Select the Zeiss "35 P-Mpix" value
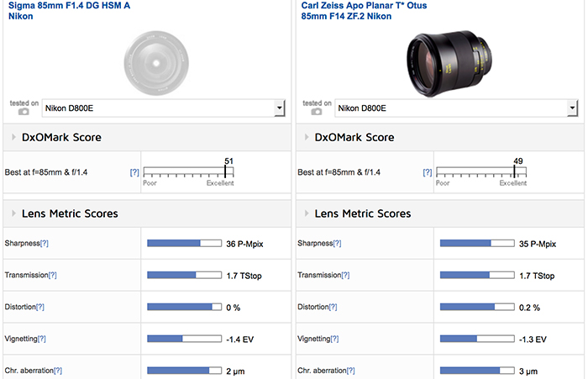 click(x=538, y=244)
